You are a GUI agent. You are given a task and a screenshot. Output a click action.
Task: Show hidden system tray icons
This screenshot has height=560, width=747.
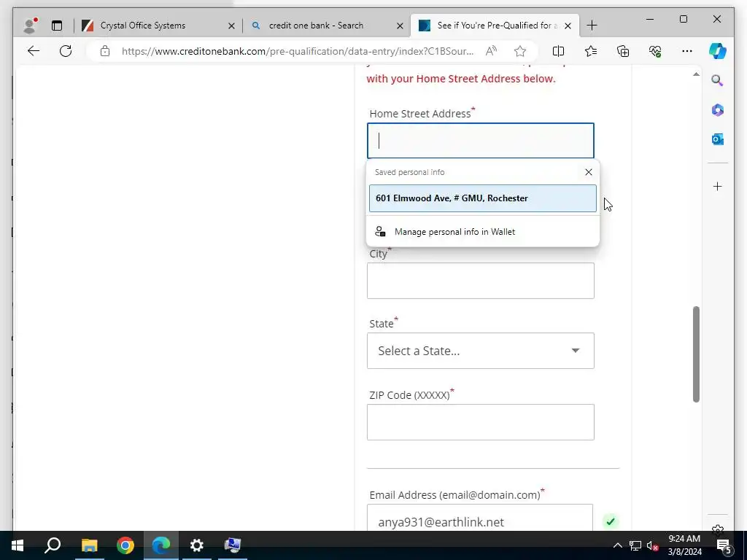(617, 545)
